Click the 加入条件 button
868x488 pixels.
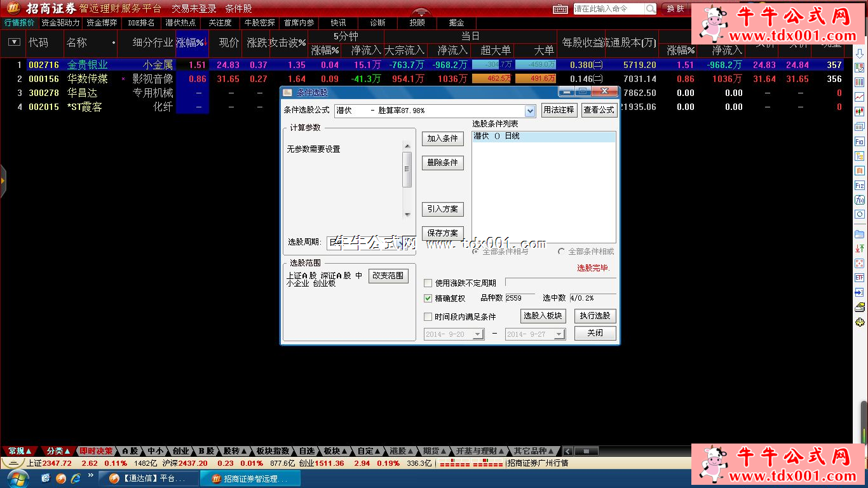click(x=443, y=139)
